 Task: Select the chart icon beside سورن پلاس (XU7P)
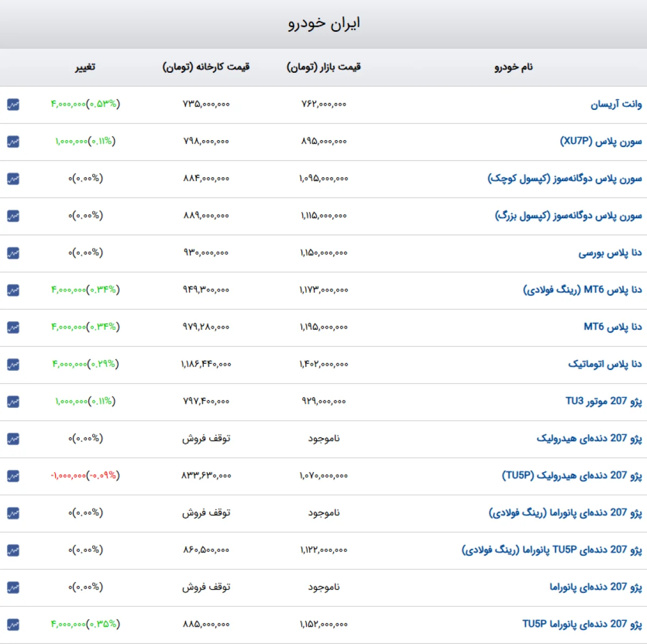(13, 142)
